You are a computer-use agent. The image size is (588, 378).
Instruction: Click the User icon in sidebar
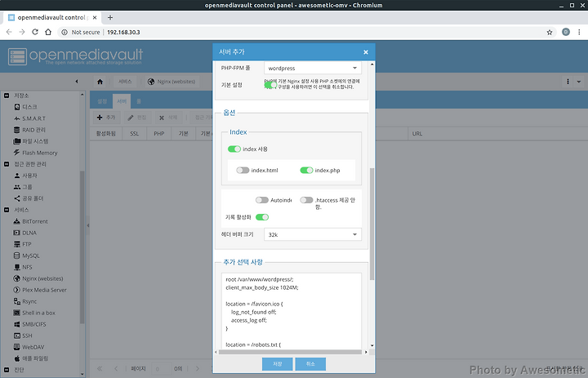(x=17, y=176)
